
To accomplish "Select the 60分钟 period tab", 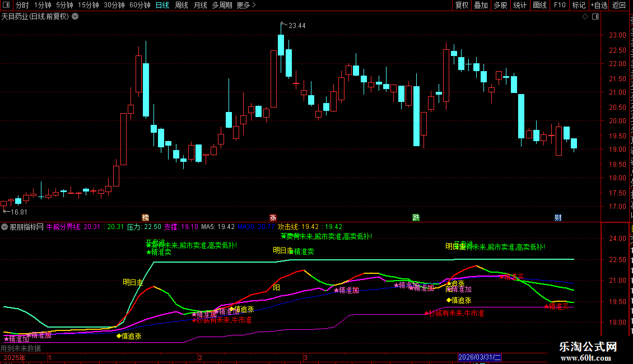I will [140, 5].
